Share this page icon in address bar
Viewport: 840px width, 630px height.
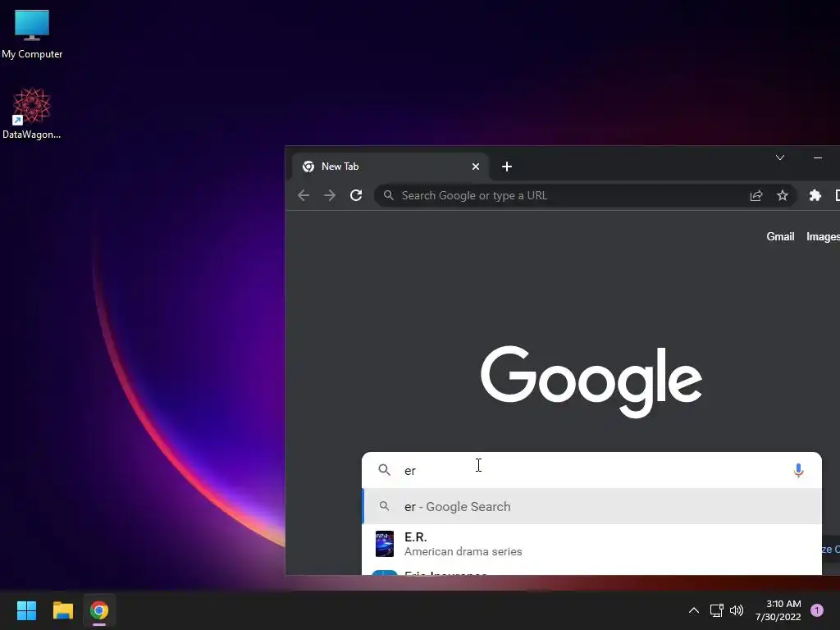coord(756,195)
